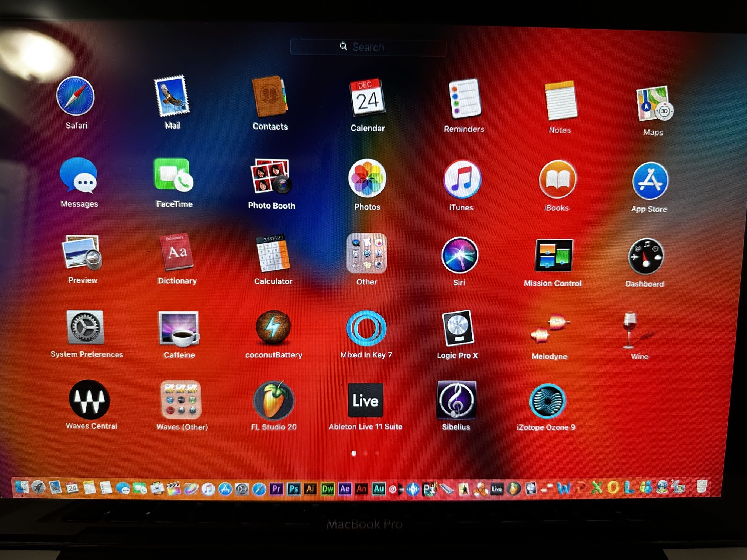The width and height of the screenshot is (747, 560).
Task: Open FL Studio from the Dock
Action: [514, 489]
